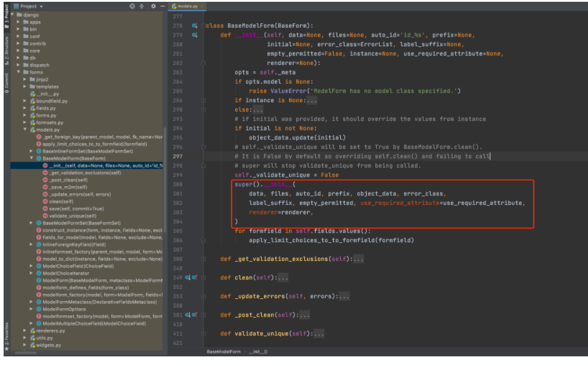Click BaseModelForm in the bottom breadcrumb
This screenshot has width=588, height=366.
tap(224, 352)
